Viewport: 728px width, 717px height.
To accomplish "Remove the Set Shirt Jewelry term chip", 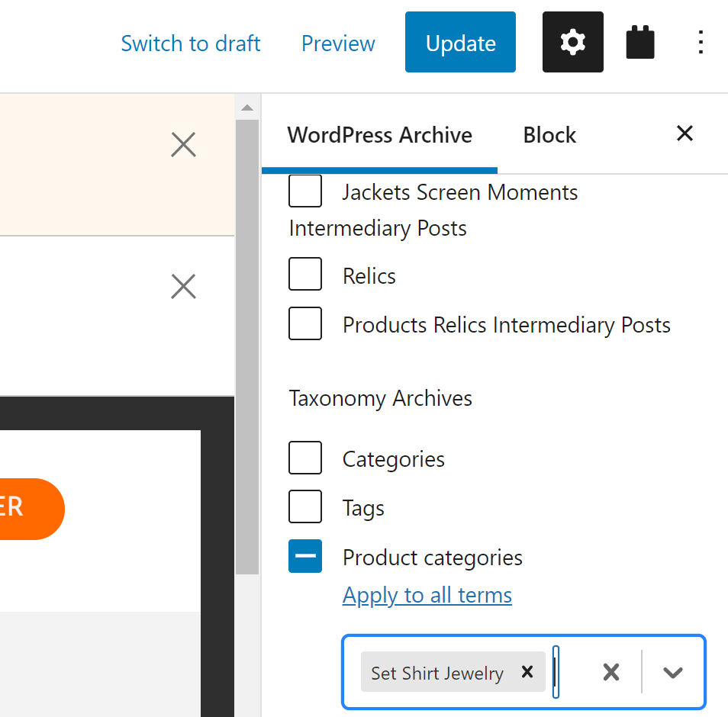I will [527, 671].
